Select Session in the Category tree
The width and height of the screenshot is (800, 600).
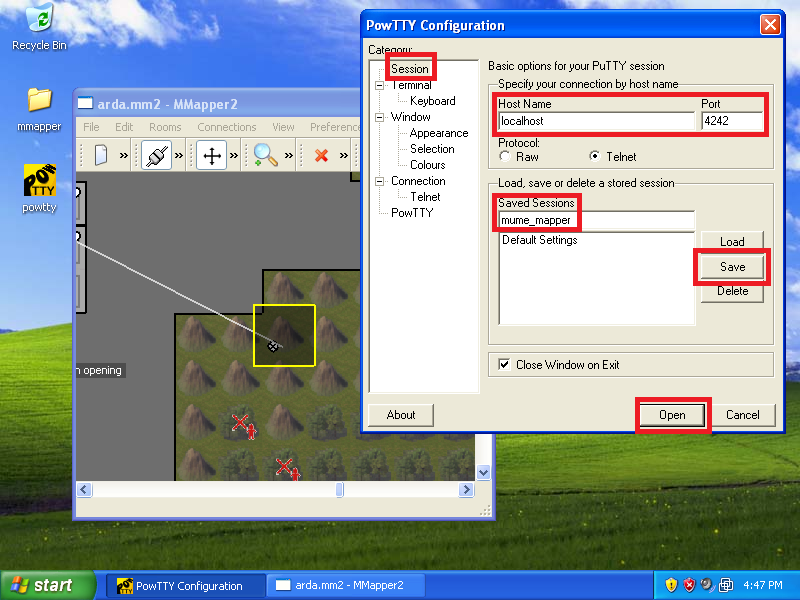(x=410, y=69)
